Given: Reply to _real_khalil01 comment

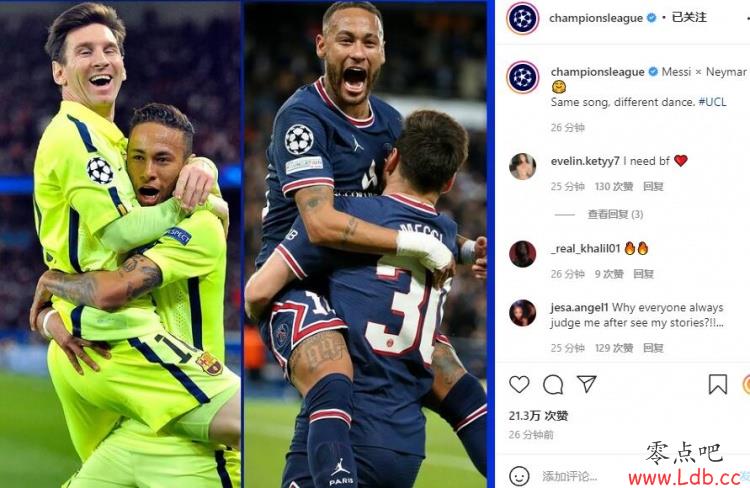Looking at the screenshot, I should pyautogui.click(x=643, y=274).
